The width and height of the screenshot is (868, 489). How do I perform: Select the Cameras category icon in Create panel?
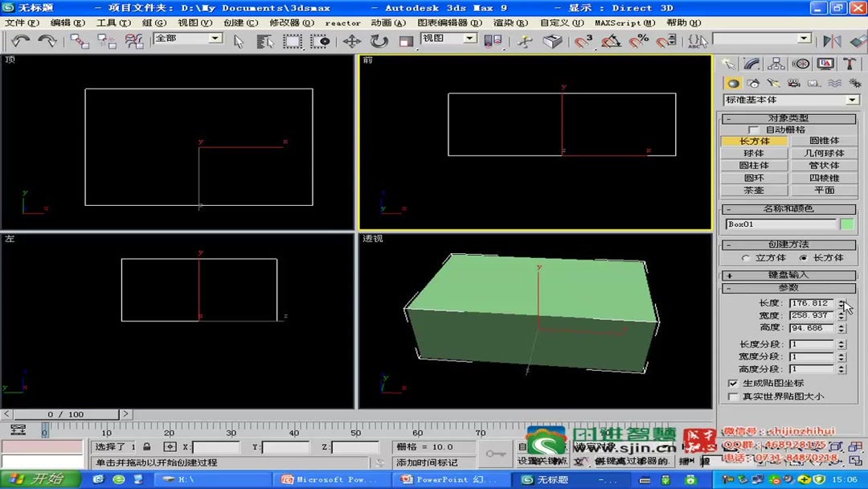(x=792, y=83)
